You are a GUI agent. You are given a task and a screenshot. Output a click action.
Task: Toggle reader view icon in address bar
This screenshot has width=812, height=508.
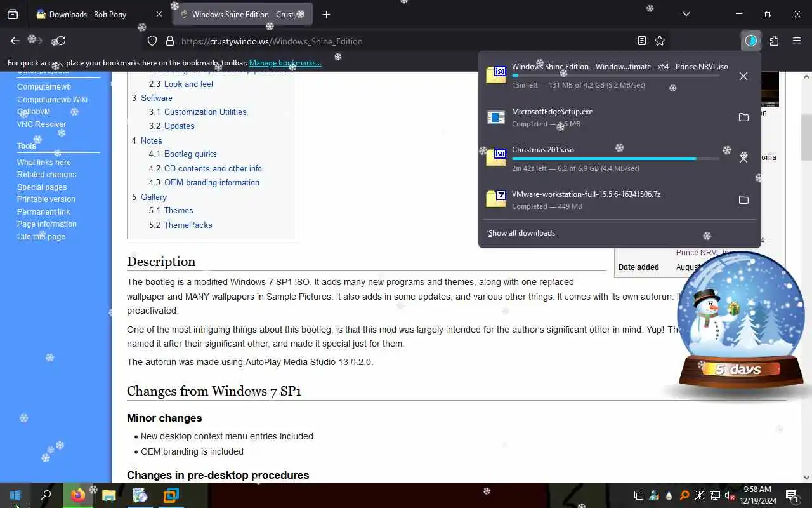pos(642,41)
